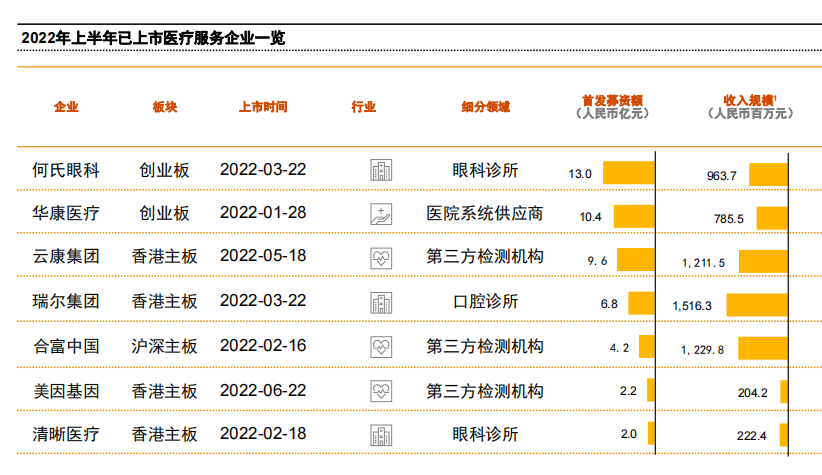This screenshot has height=475, width=822.
Task: Select the 企业 column header
Action: [x=66, y=107]
